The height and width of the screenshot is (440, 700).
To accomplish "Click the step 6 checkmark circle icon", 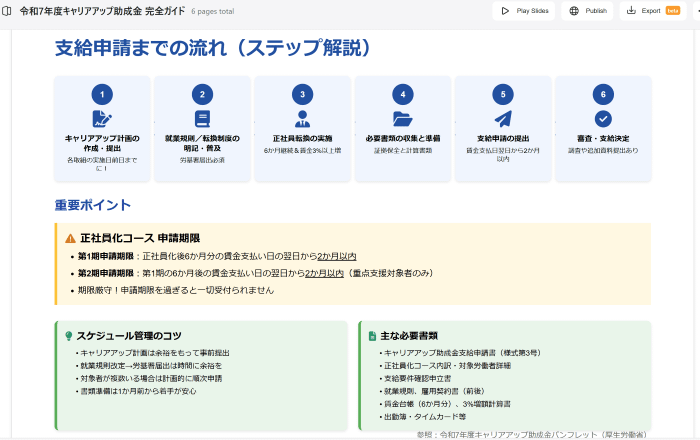I will point(602,119).
